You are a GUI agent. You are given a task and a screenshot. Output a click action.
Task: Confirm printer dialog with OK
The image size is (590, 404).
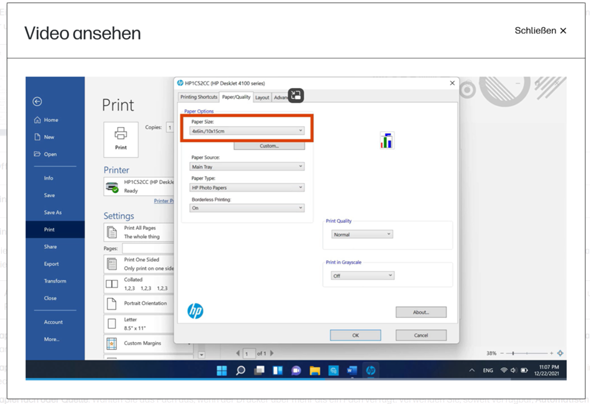pyautogui.click(x=356, y=335)
